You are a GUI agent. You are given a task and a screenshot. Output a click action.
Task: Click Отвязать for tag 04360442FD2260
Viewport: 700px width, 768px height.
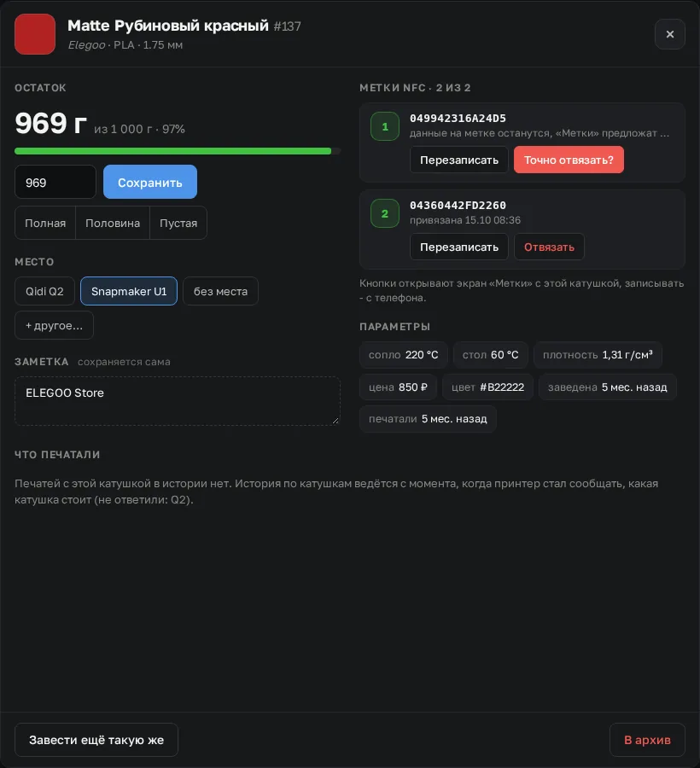(x=549, y=247)
